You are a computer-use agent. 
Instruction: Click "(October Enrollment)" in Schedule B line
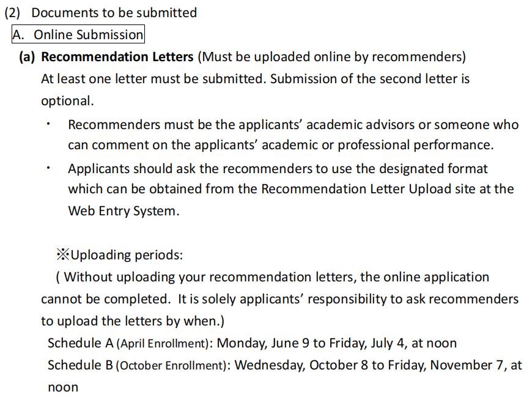[171, 366]
